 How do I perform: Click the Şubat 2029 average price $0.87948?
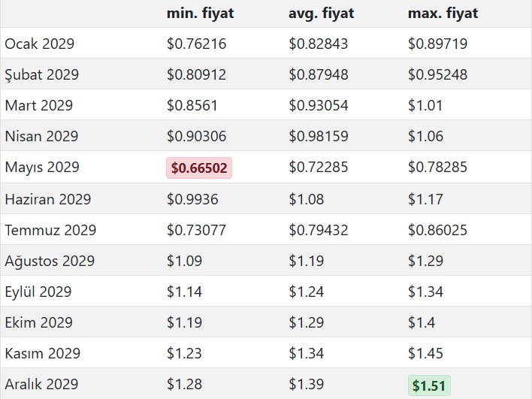click(x=319, y=75)
